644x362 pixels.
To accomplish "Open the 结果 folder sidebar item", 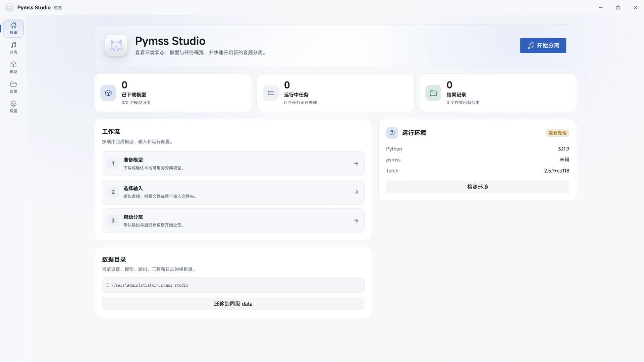I will pyautogui.click(x=13, y=87).
